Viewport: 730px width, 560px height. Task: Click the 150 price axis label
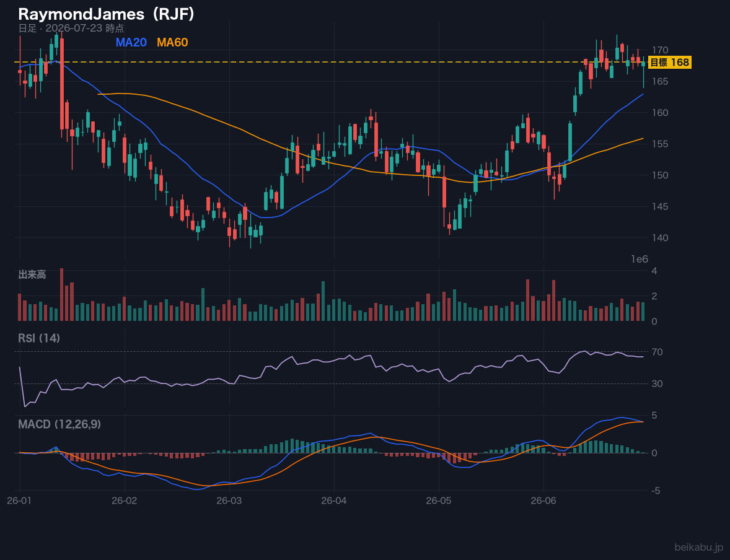tap(660, 175)
